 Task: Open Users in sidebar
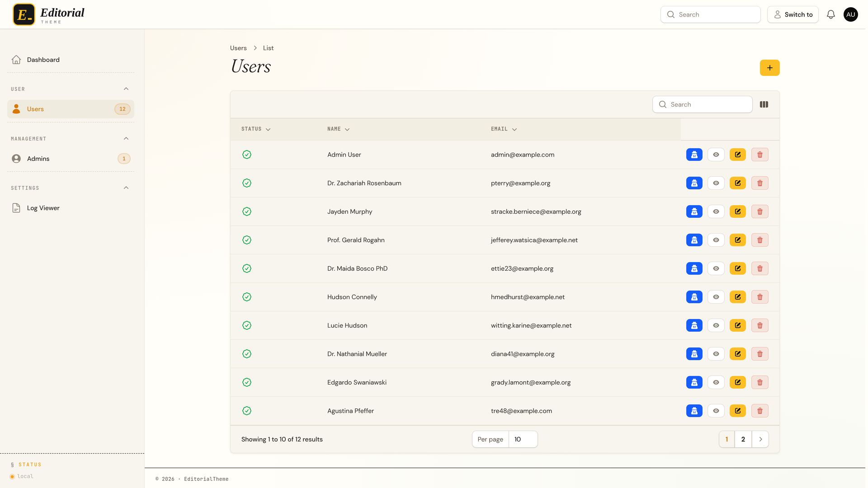(71, 109)
